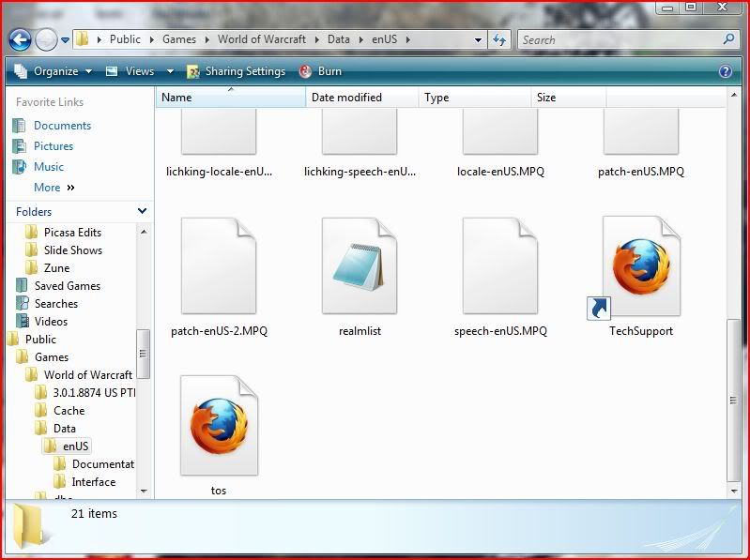Select realmlist notepad file icon
The height and width of the screenshot is (560, 750).
360,265
